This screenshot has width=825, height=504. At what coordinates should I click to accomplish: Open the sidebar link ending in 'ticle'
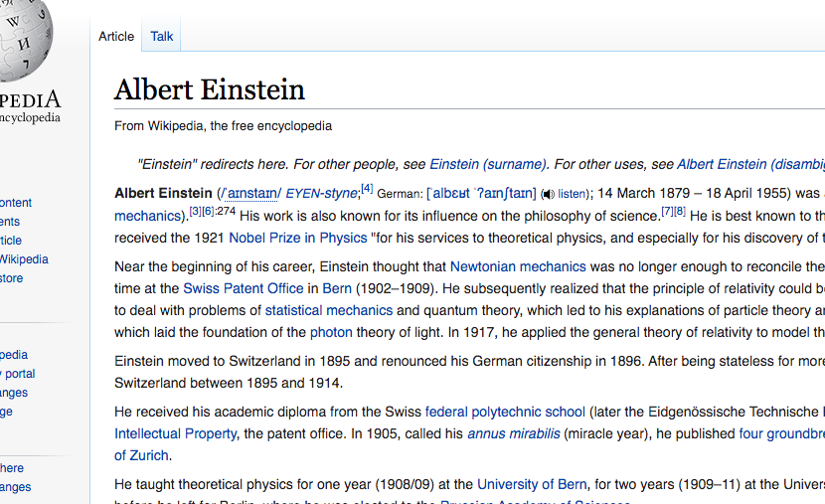pos(11,241)
